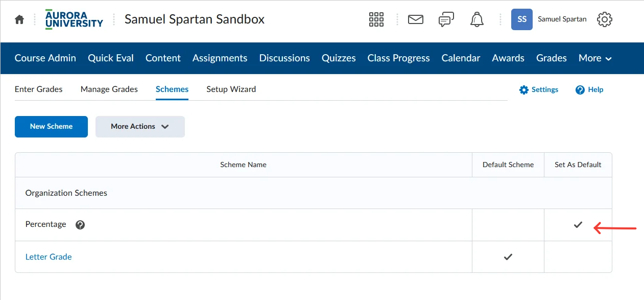Open Quizzes in the navbar
This screenshot has width=644, height=300.
tap(339, 58)
